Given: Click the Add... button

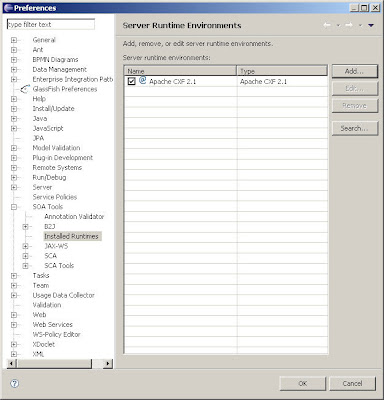Looking at the screenshot, I should point(355,71).
